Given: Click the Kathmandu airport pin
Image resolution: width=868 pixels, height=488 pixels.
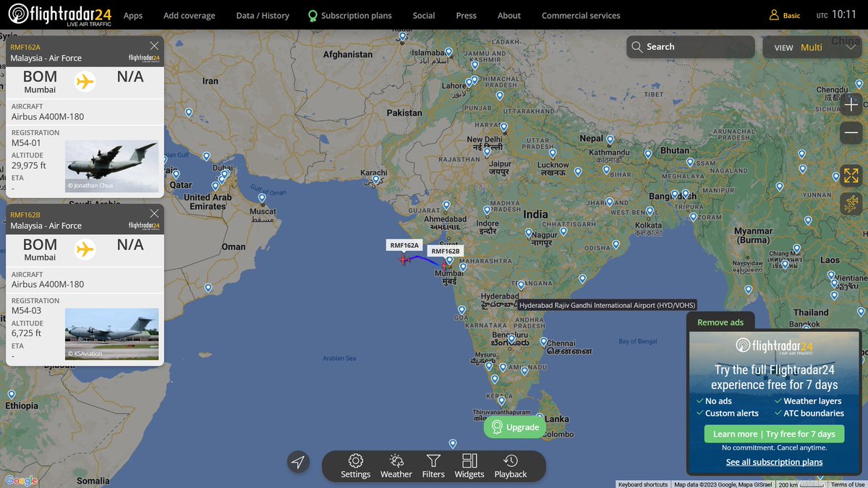Looking at the screenshot, I should point(610,140).
